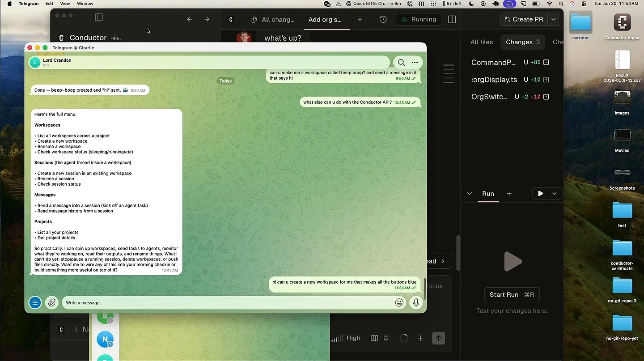Image resolution: width=644 pixels, height=361 pixels.
Task: Send message with the up-arrow button
Action: pos(438,338)
